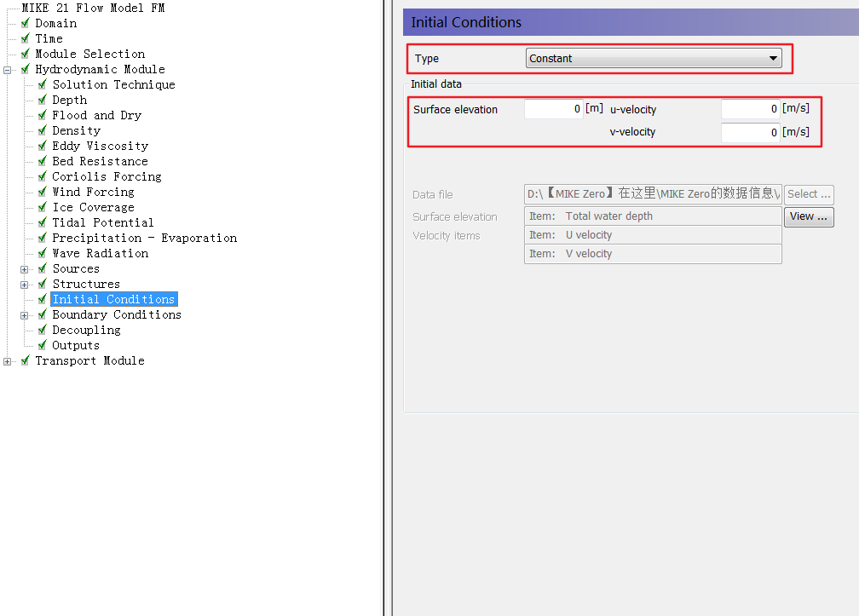Expand the Structures branch
The image size is (859, 616).
coord(24,285)
